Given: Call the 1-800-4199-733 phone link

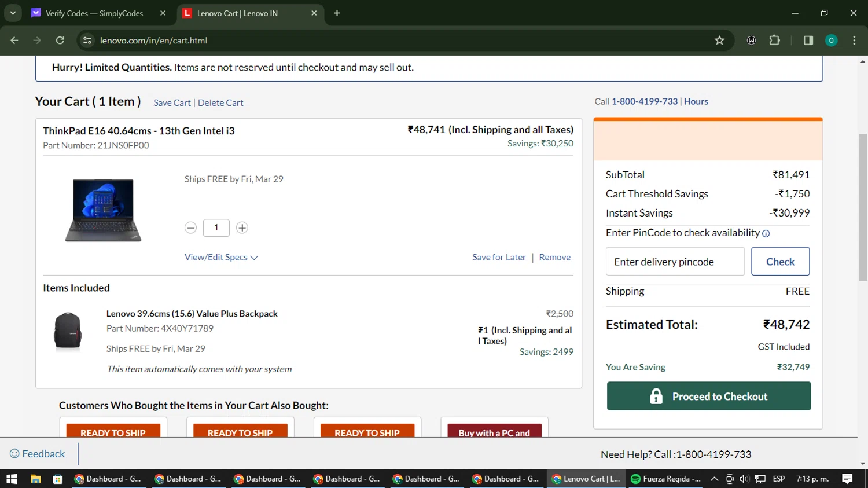Looking at the screenshot, I should pos(645,101).
